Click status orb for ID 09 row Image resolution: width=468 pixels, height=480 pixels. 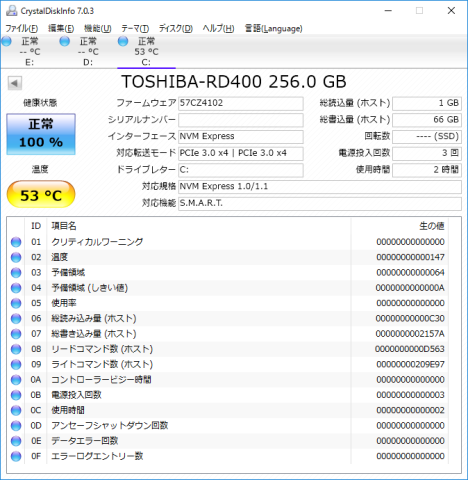point(16,365)
